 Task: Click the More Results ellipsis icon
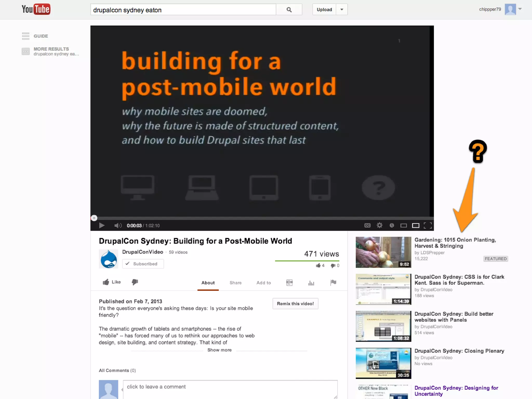pos(26,51)
